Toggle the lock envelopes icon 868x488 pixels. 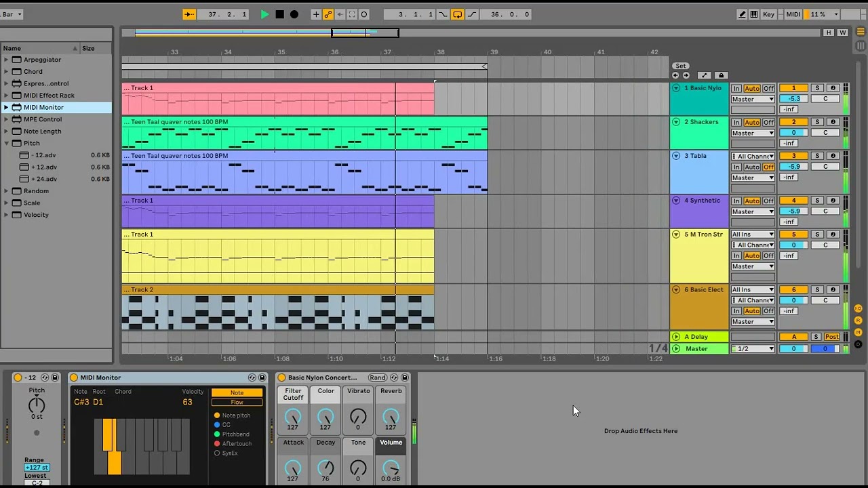click(721, 75)
